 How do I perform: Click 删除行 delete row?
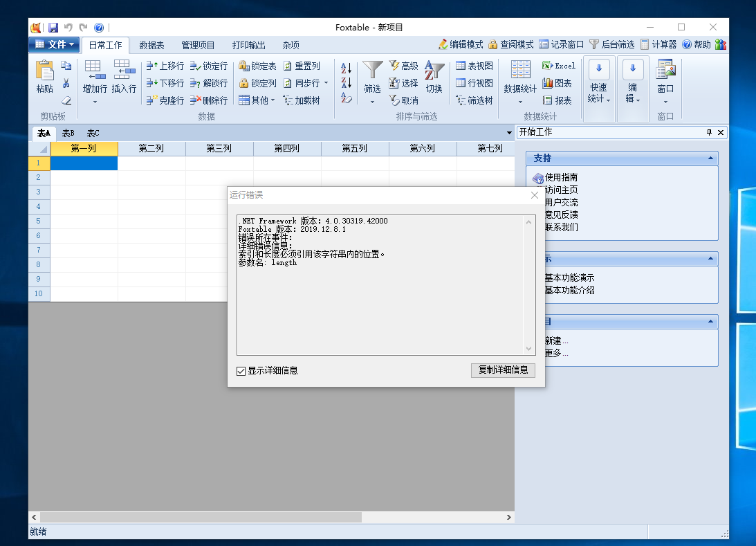[x=208, y=100]
